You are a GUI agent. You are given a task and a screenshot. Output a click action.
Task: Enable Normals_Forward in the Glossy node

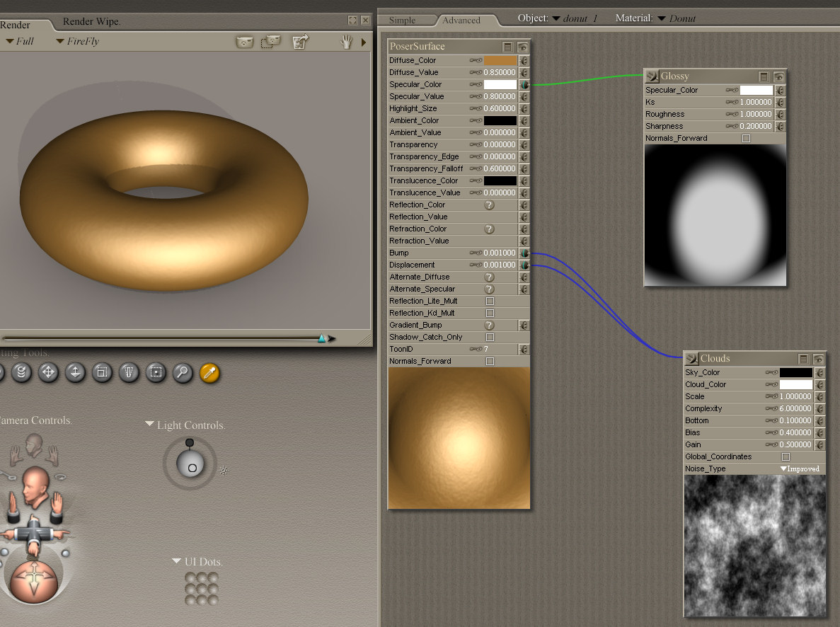(x=746, y=139)
